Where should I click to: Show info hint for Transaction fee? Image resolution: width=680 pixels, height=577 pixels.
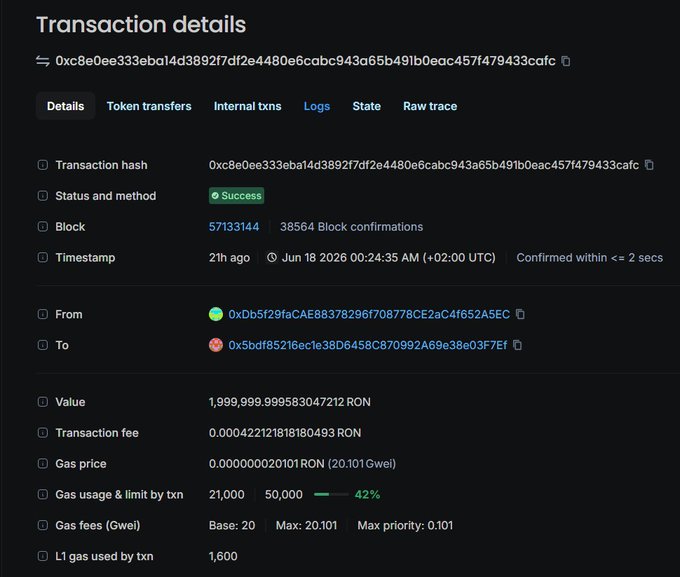click(42, 433)
